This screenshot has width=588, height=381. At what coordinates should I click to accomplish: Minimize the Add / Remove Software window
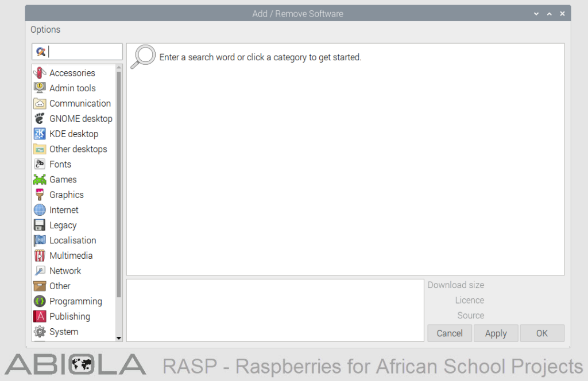(x=536, y=14)
